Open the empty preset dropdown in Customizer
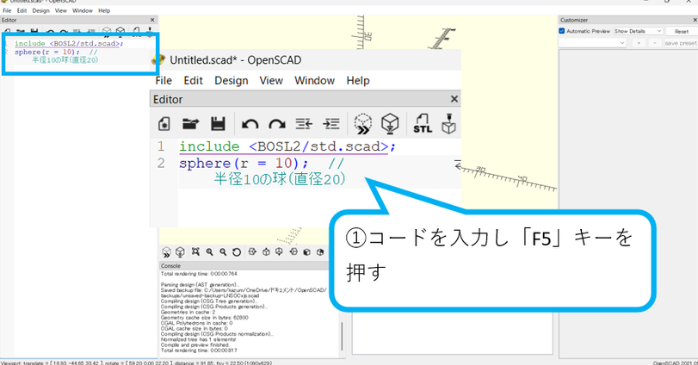 click(592, 43)
